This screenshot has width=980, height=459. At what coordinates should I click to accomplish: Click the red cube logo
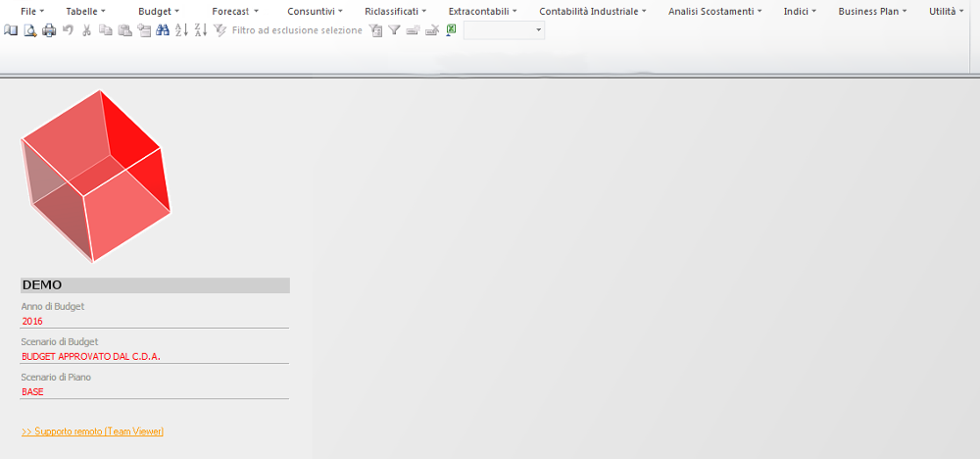tap(96, 176)
